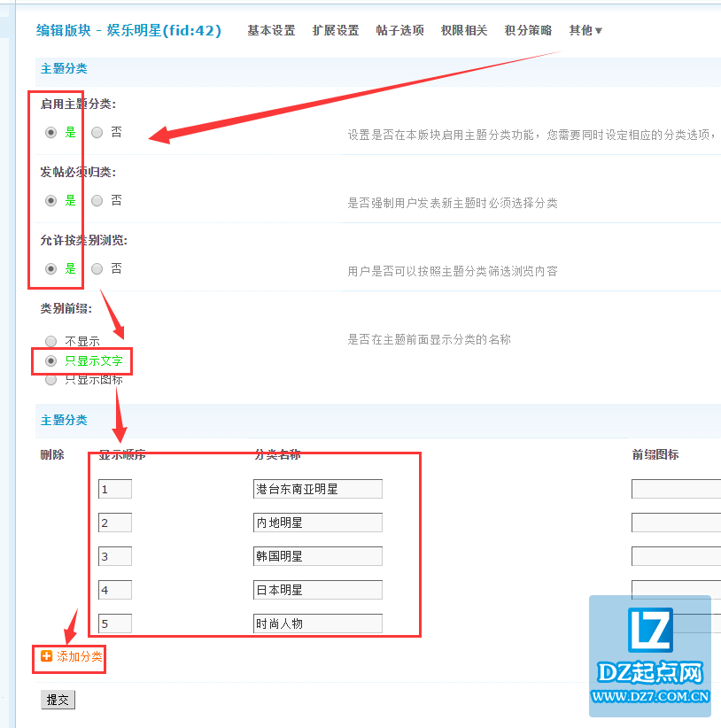The height and width of the screenshot is (728, 721).
Task: Edit display order field containing 3
Action: (115, 556)
